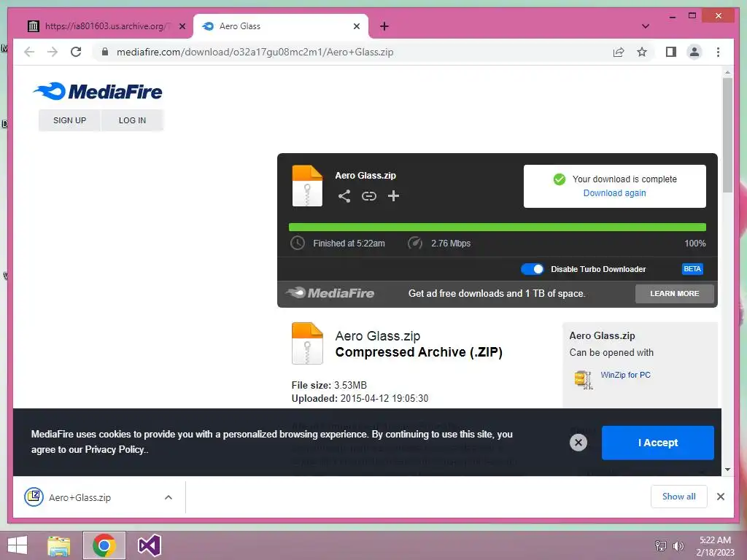The image size is (747, 560).
Task: Click the Visual Studio taskbar icon
Action: click(x=149, y=545)
